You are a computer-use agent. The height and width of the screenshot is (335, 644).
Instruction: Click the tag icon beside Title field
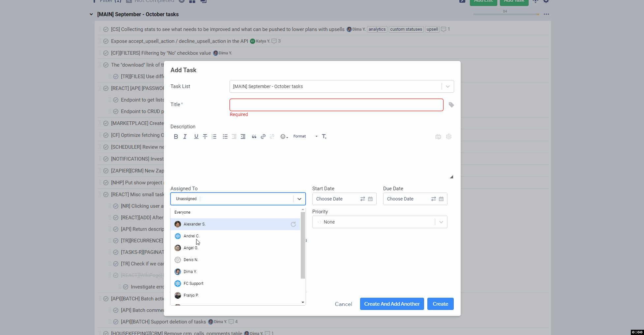point(451,105)
